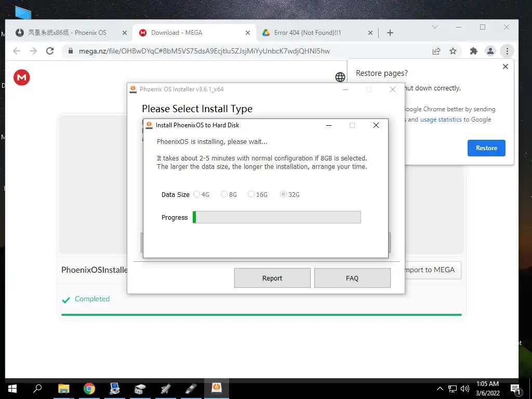The width and height of the screenshot is (532, 399).
Task: Open the notification center icon
Action: 516,390
